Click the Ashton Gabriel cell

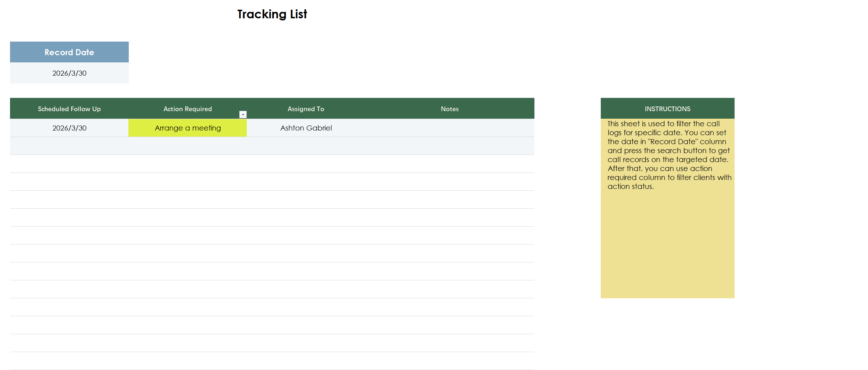306,128
